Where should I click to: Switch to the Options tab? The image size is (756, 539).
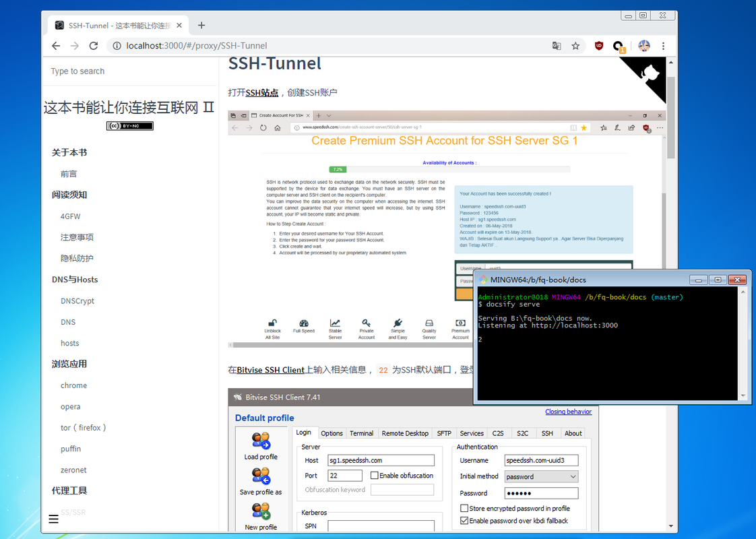332,433
